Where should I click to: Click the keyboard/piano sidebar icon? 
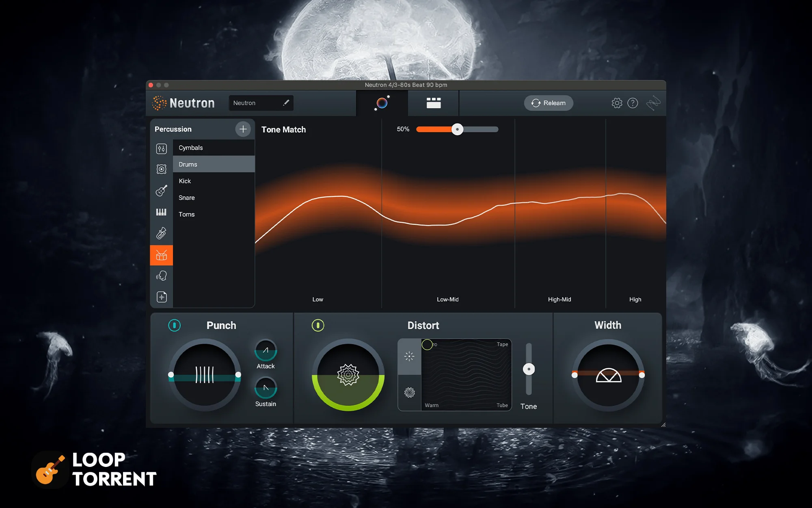point(161,212)
